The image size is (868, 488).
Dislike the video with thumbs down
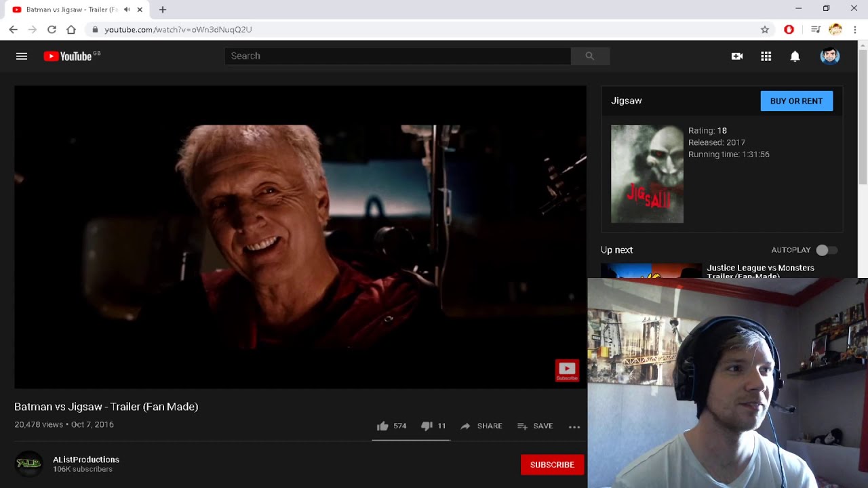433,426
